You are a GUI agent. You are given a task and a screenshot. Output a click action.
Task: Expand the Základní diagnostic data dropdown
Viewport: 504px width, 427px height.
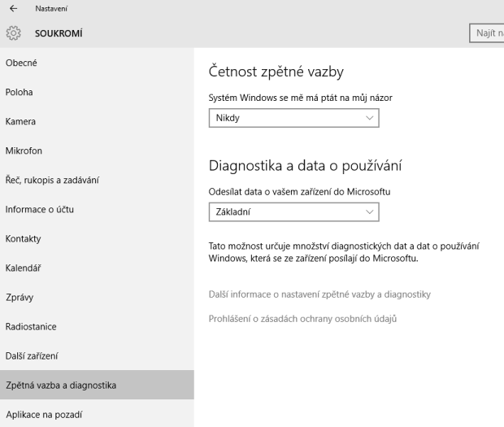click(x=294, y=212)
